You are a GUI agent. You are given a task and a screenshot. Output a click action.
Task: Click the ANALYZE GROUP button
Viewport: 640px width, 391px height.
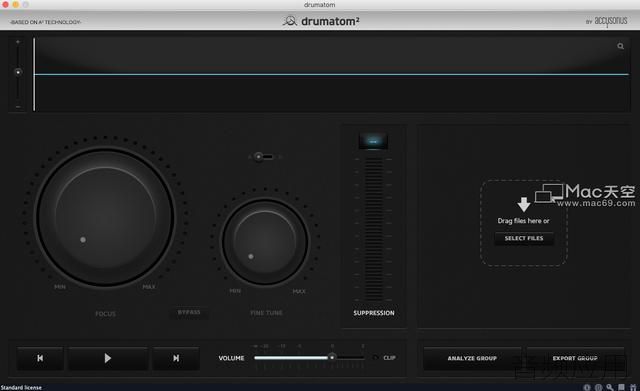click(x=472, y=358)
